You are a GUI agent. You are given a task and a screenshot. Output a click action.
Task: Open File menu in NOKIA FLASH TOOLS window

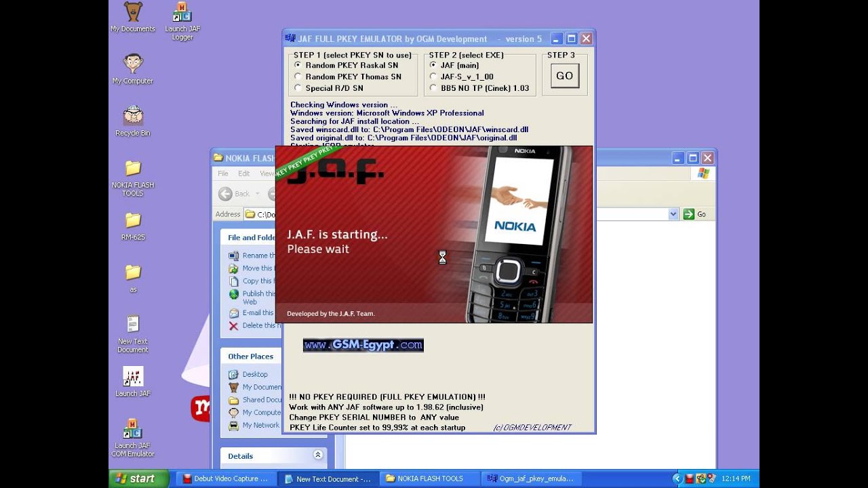223,174
